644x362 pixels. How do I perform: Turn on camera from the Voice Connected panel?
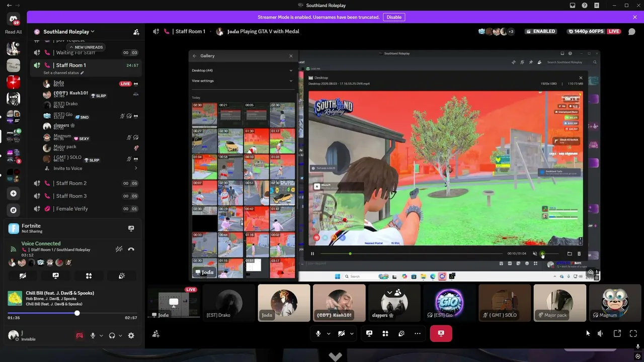[23, 276]
